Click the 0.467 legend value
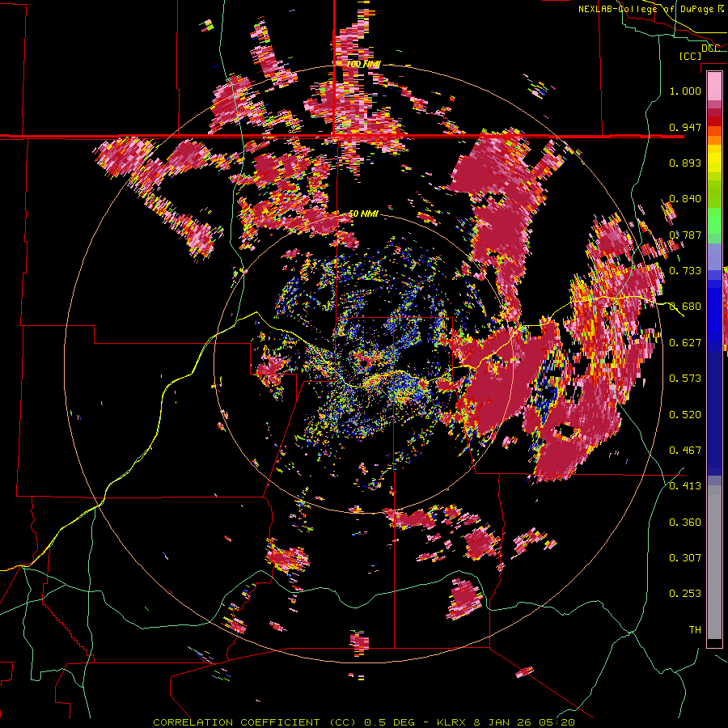 685,450
